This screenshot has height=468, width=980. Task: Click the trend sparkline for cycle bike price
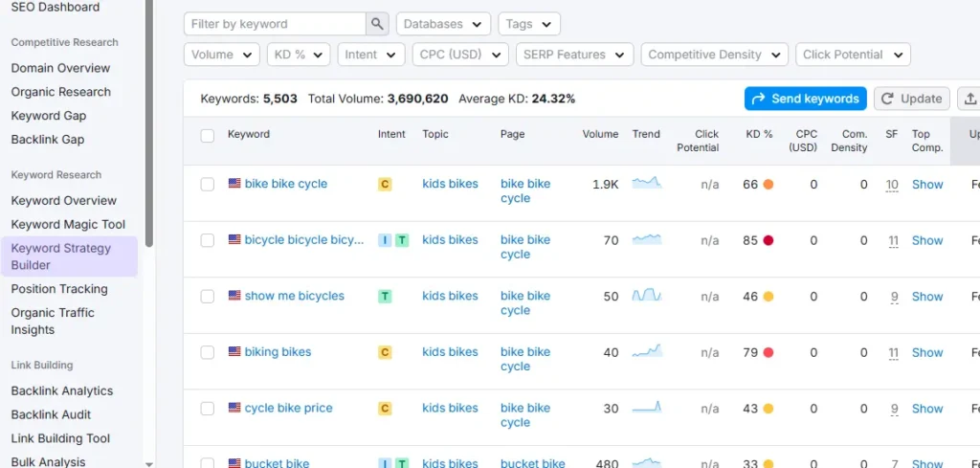coord(647,408)
